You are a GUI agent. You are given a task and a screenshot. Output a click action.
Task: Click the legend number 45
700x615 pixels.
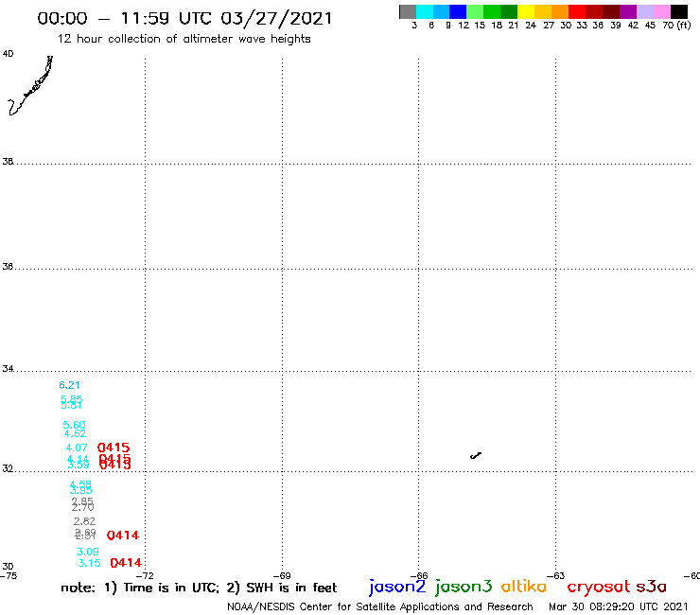click(x=650, y=26)
